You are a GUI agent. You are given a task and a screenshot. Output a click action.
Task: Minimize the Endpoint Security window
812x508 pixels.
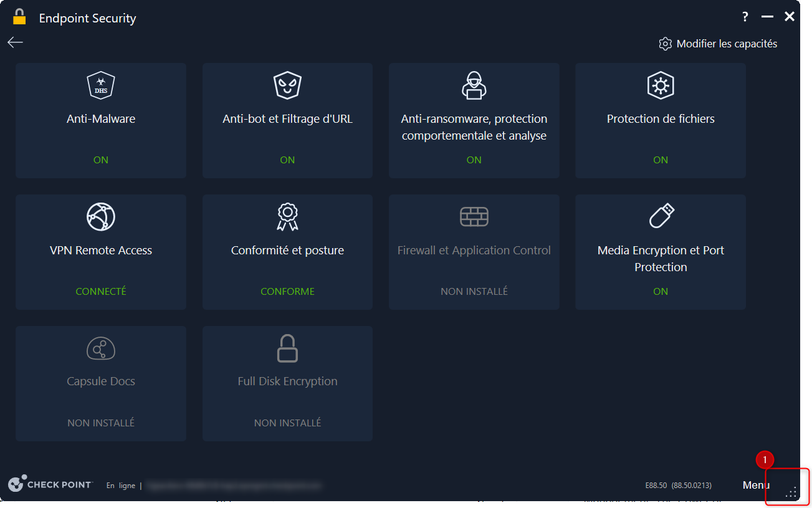pos(767,17)
